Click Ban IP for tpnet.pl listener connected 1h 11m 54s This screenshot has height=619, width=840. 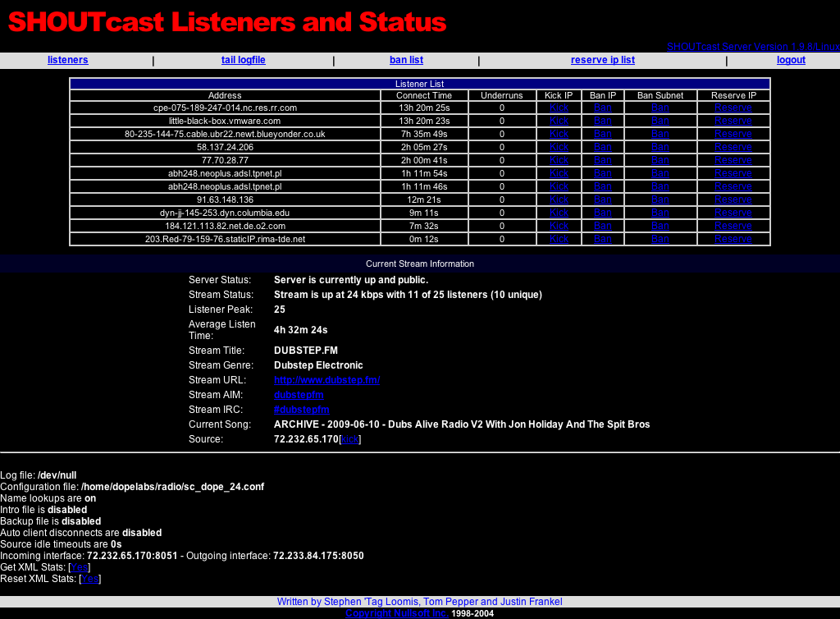pyautogui.click(x=603, y=174)
